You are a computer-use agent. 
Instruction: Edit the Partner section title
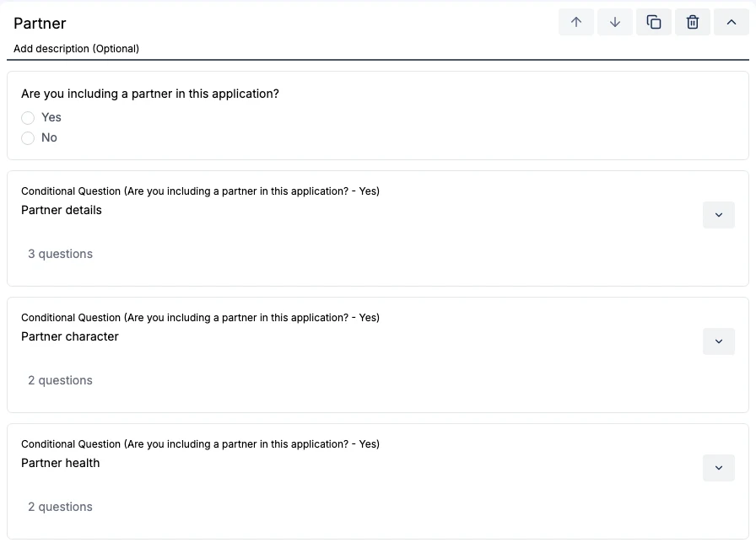(x=40, y=23)
